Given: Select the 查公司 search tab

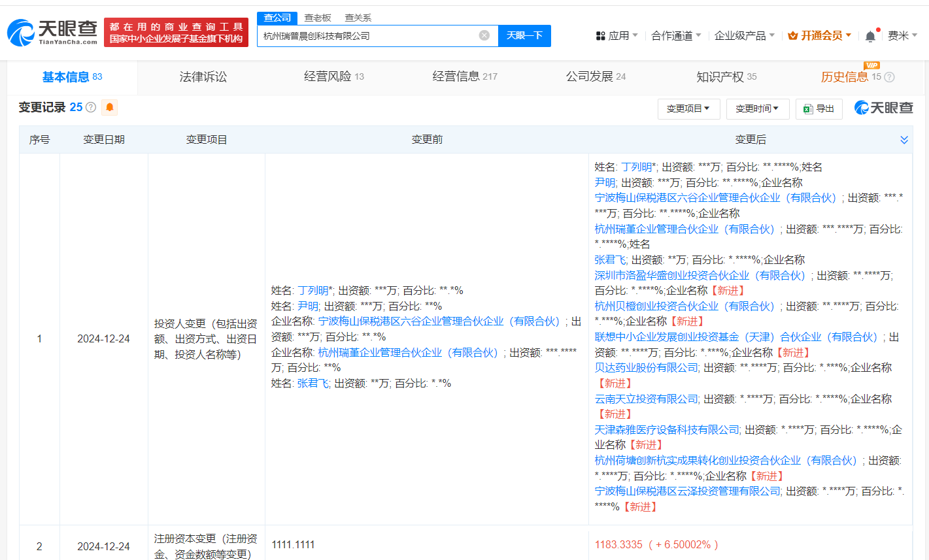Looking at the screenshot, I should coord(277,18).
